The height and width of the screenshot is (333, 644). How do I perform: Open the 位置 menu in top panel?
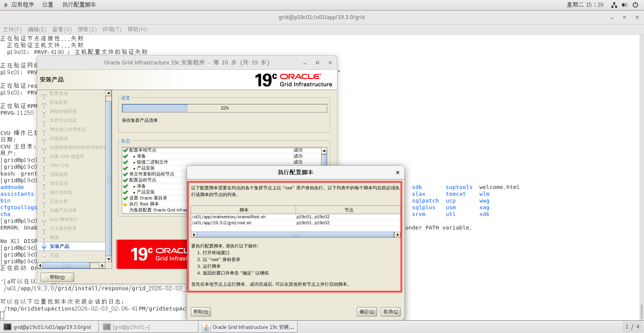pos(48,5)
